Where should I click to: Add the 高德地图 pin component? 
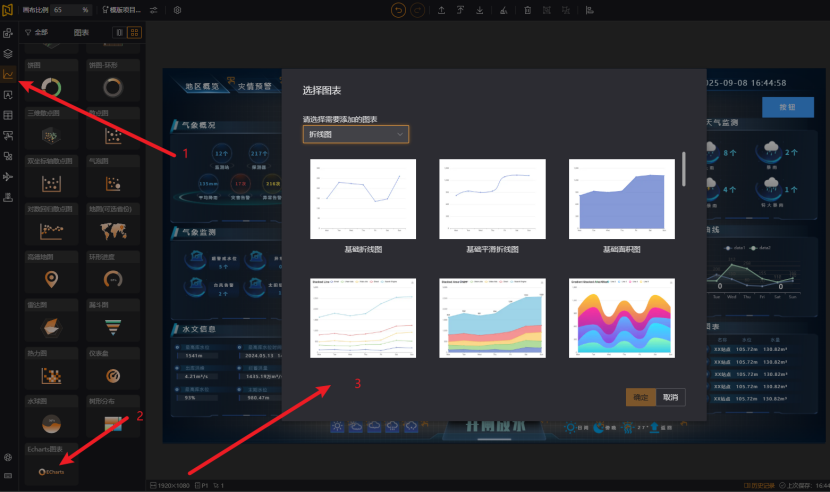tap(51, 273)
